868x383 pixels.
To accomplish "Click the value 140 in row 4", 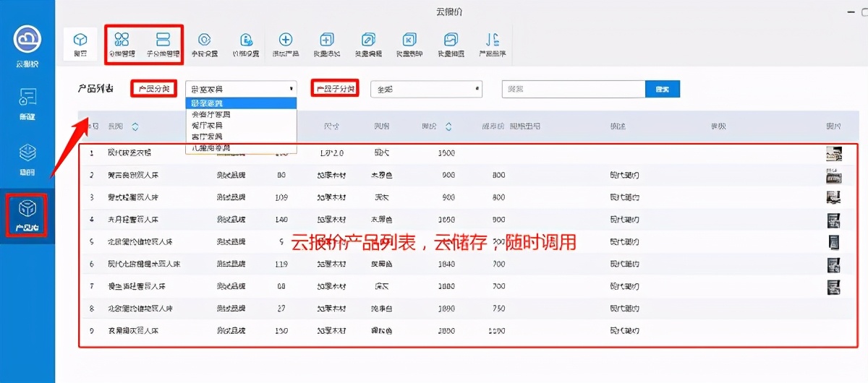I will tap(282, 220).
